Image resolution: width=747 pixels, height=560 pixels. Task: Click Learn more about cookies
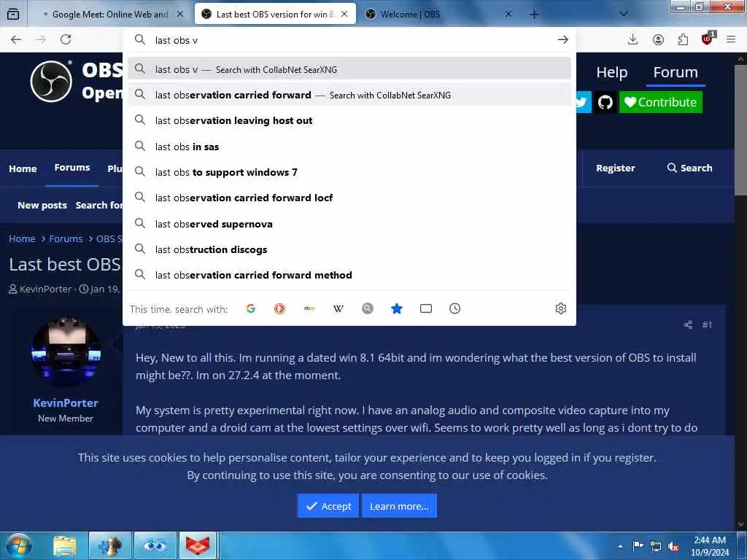pyautogui.click(x=399, y=506)
